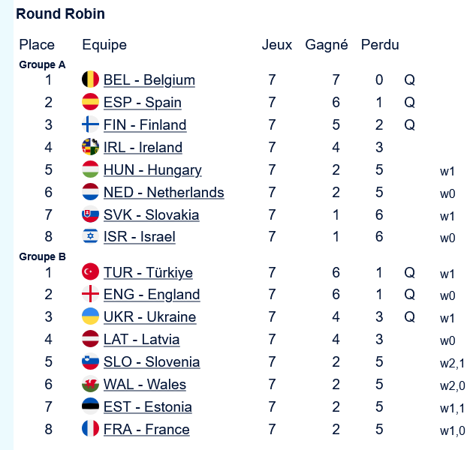This screenshot has height=450, width=476.
Task: Click the France flag icon
Action: (x=90, y=429)
